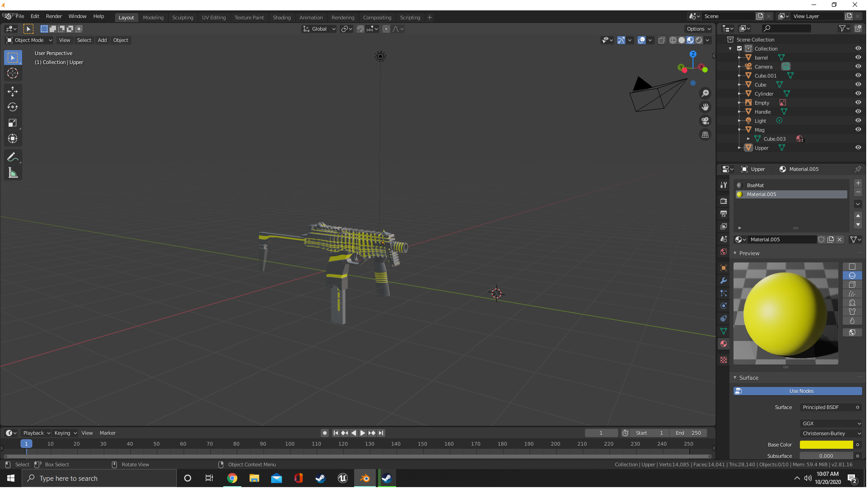Toggle visibility of the Cylinder object
The image size is (868, 488).
click(x=858, y=93)
